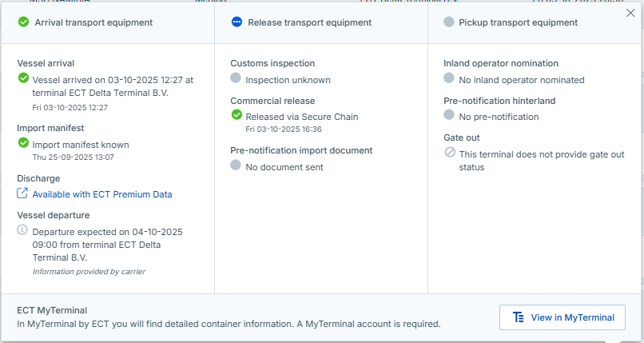This screenshot has width=644, height=343.
Task: Click the text 'Fri 03-10-2025 12:27'
Action: coord(70,108)
